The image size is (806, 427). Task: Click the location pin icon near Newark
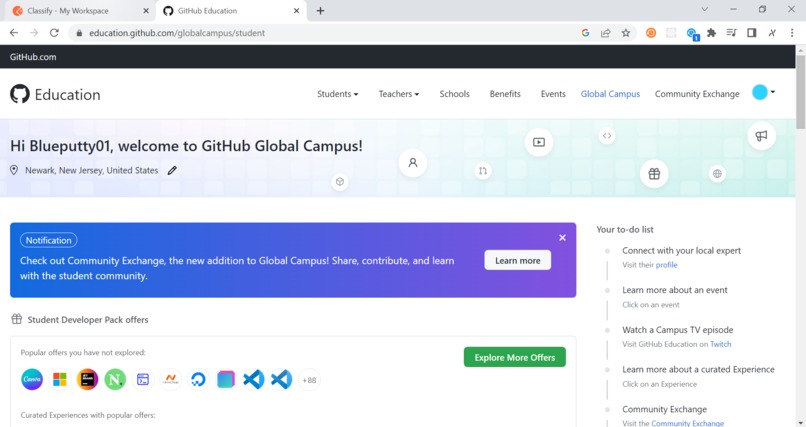click(14, 170)
